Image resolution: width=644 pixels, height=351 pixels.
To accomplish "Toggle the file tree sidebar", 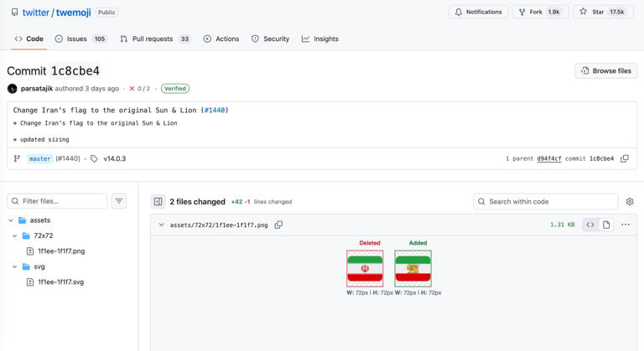I will tap(158, 202).
